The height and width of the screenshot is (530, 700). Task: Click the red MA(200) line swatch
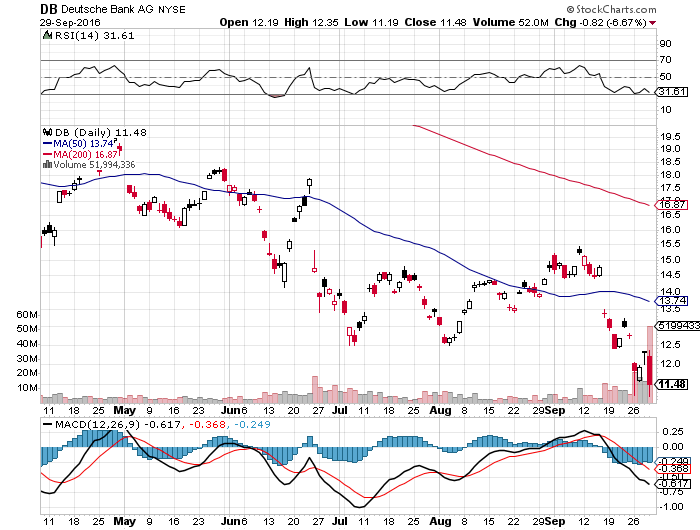pyautogui.click(x=47, y=154)
